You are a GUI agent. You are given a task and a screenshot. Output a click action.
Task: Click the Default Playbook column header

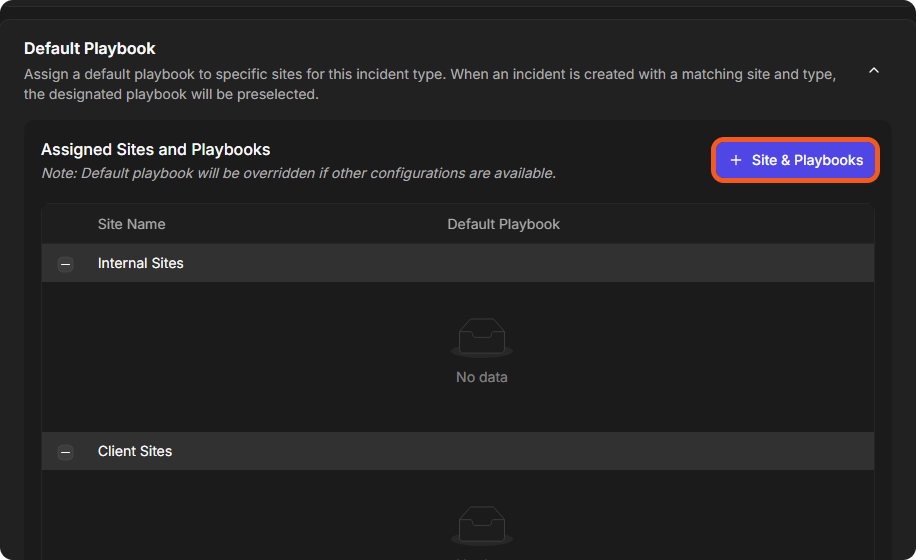point(504,224)
